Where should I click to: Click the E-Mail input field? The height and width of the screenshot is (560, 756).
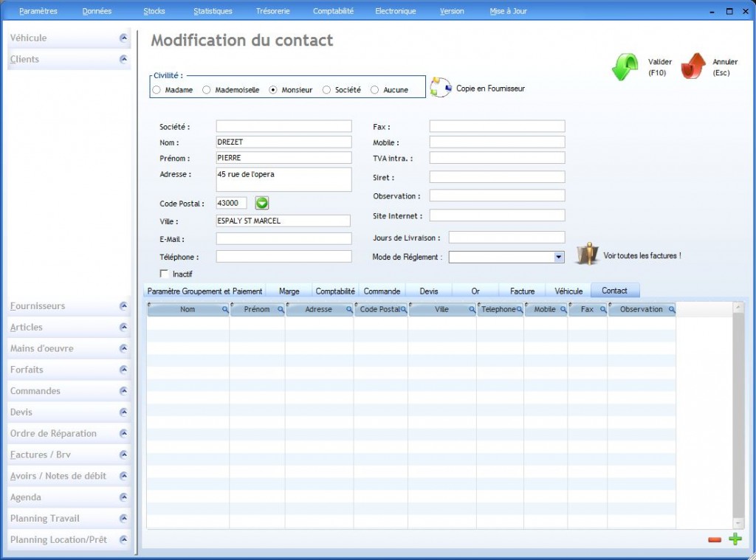284,238
